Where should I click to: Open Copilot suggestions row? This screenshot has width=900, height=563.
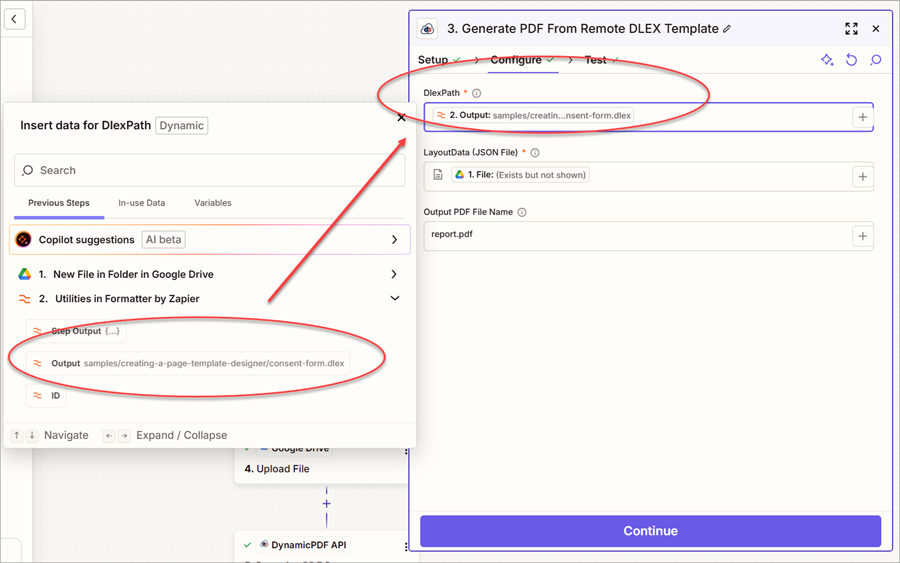394,240
